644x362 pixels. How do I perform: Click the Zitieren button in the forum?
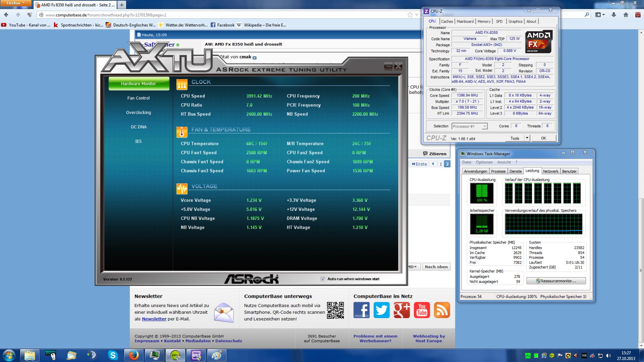(x=435, y=154)
